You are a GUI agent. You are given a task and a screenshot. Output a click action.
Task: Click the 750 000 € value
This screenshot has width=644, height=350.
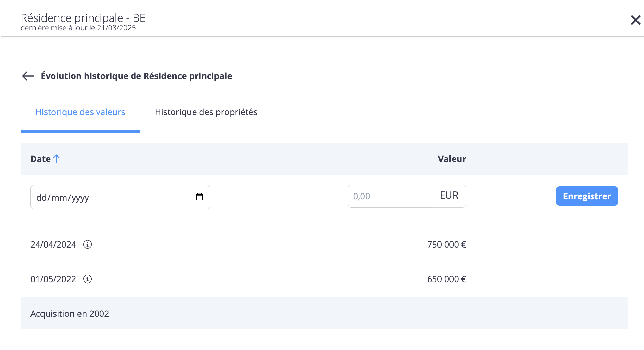tap(446, 245)
